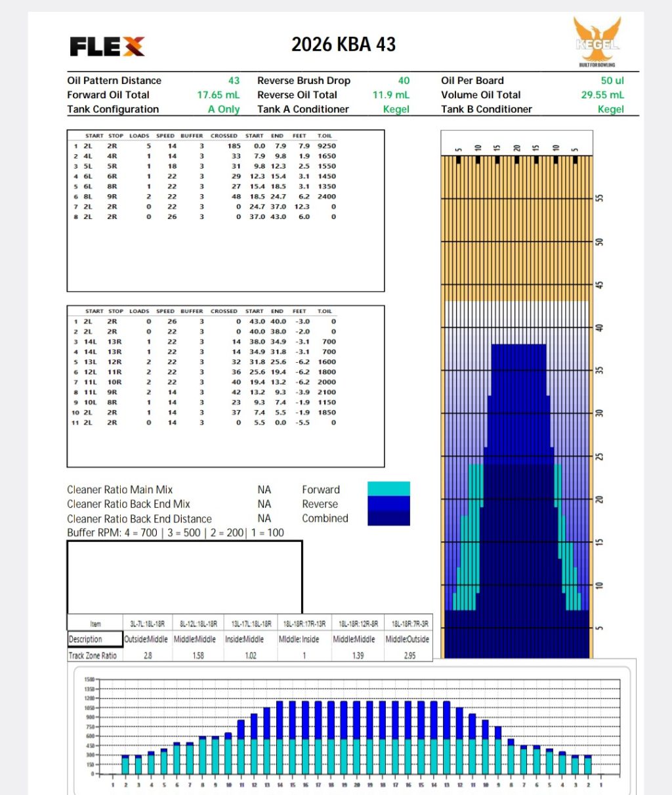The width and height of the screenshot is (672, 795).
Task: Click the Outside:Middle description cell
Action: [x=148, y=639]
